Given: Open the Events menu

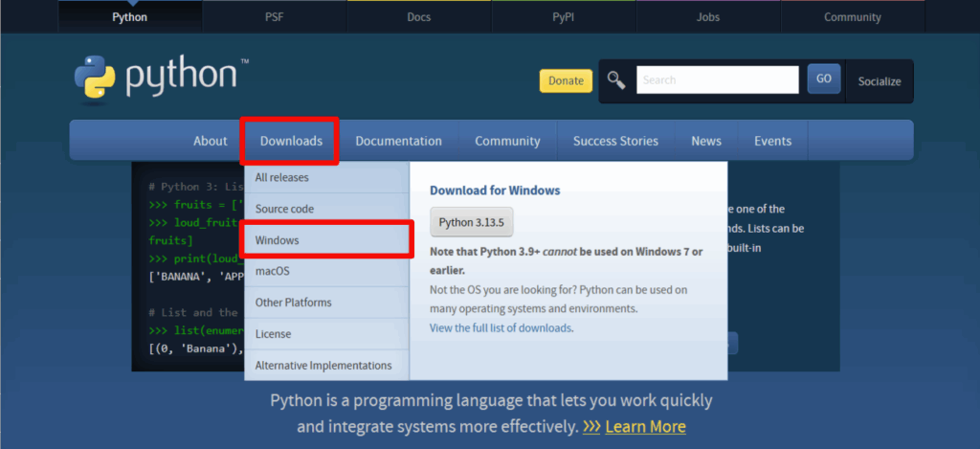Looking at the screenshot, I should click(772, 141).
